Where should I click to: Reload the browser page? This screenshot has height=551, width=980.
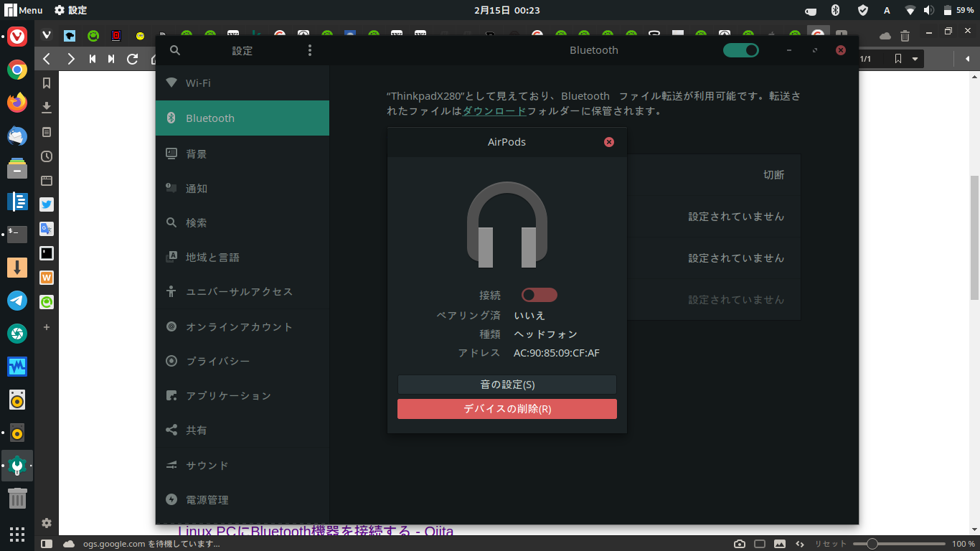click(132, 59)
